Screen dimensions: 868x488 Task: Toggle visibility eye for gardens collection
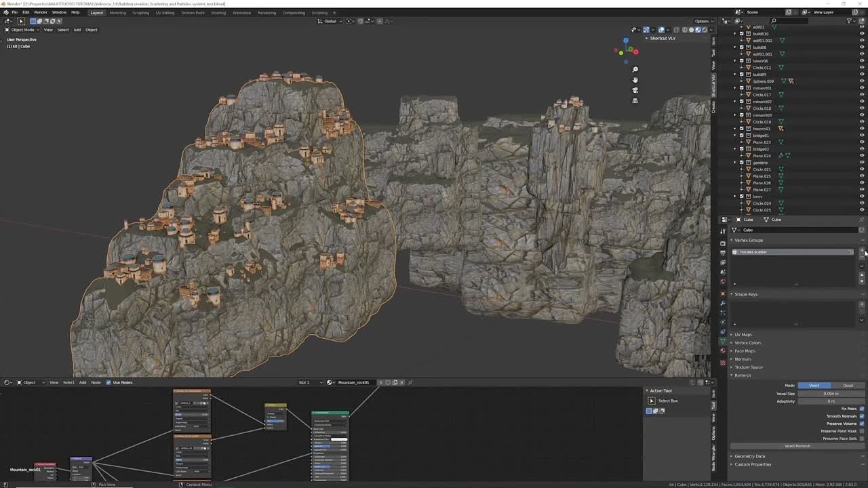tap(862, 163)
